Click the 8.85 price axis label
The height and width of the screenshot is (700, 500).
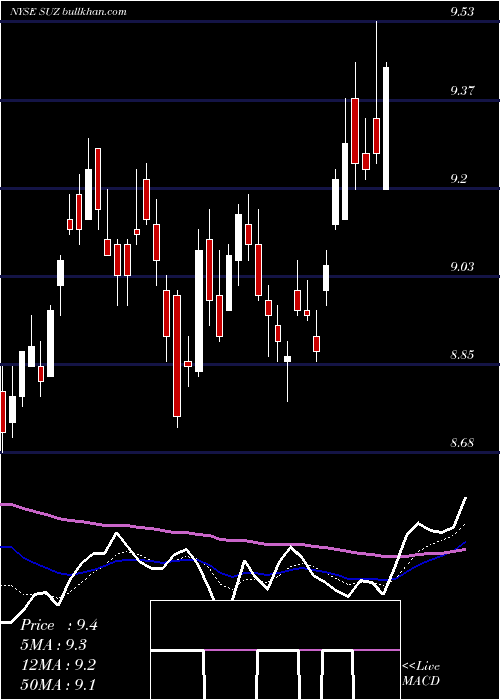pos(462,356)
